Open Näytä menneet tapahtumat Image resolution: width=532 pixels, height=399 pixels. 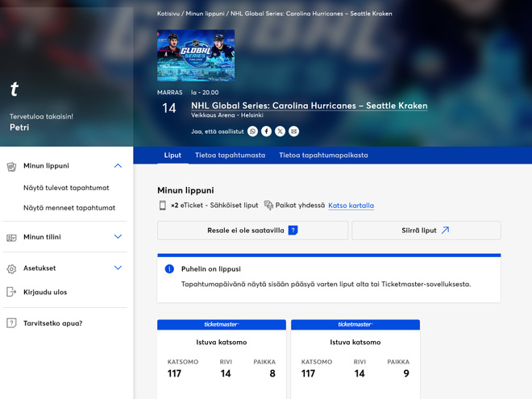coord(69,208)
